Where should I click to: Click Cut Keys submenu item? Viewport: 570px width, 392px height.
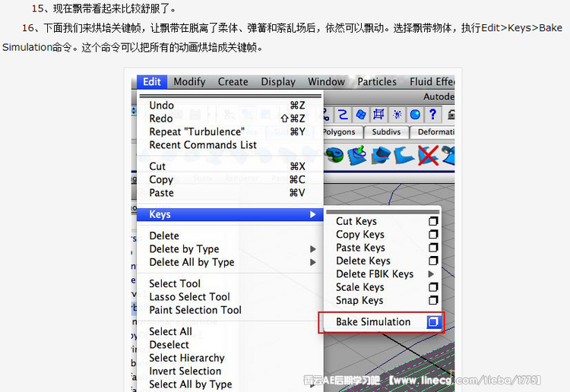(356, 221)
